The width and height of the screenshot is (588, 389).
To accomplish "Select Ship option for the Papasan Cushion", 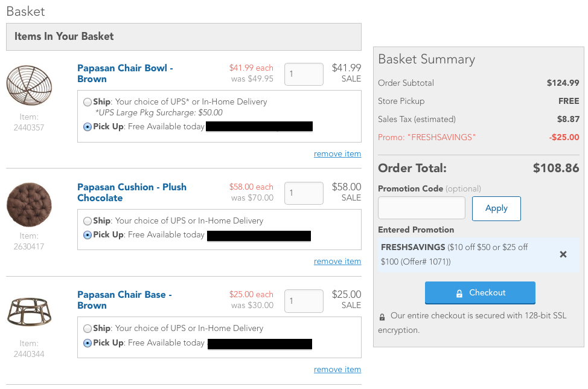I will pos(87,220).
